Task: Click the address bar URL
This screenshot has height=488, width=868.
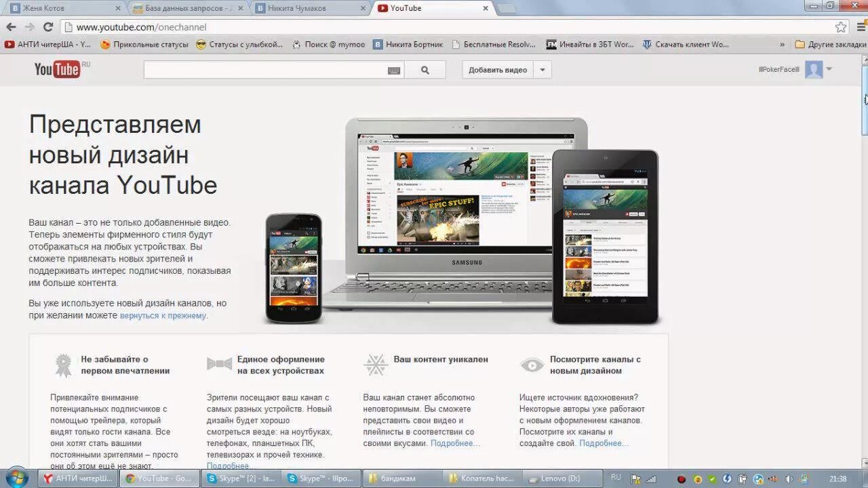Action: click(x=141, y=27)
